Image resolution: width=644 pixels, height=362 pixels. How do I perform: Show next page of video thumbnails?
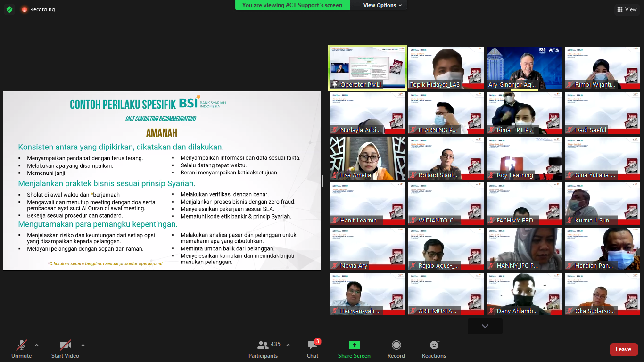[x=485, y=326]
